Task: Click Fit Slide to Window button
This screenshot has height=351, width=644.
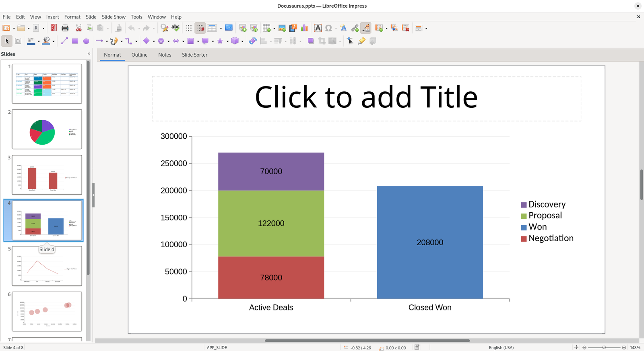Action: pyautogui.click(x=576, y=347)
